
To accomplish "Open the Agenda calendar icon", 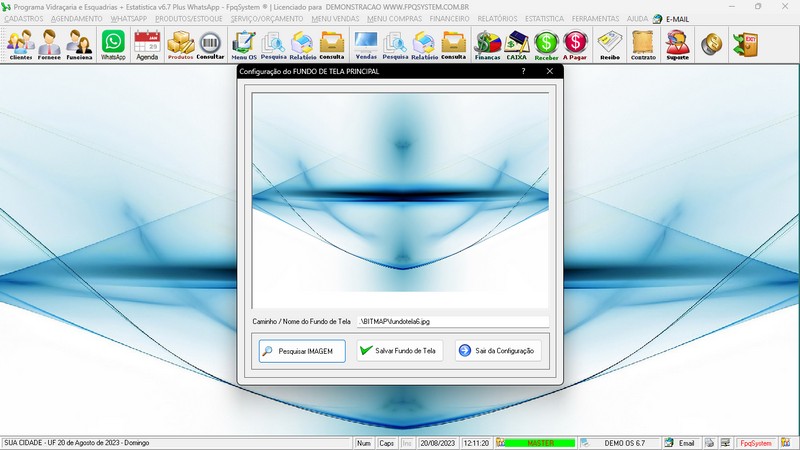I will (x=147, y=45).
